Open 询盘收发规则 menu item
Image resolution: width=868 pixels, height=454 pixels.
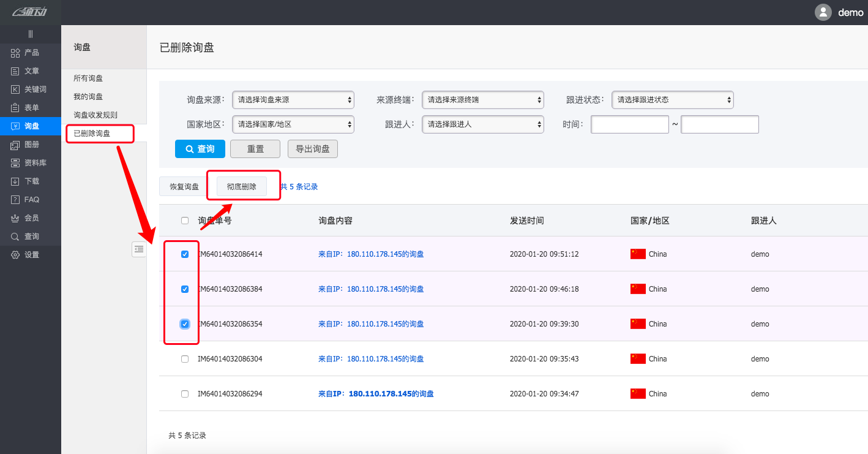95,115
